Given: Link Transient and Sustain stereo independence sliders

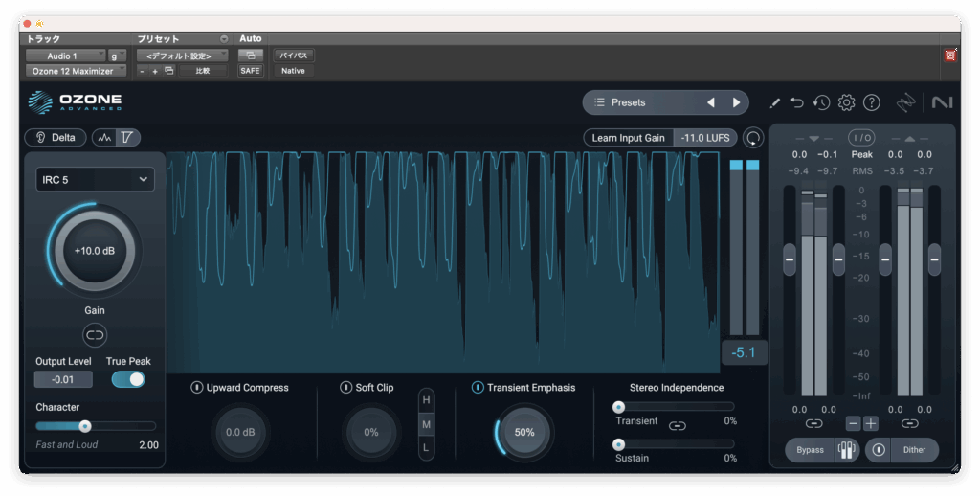Looking at the screenshot, I should (x=678, y=426).
